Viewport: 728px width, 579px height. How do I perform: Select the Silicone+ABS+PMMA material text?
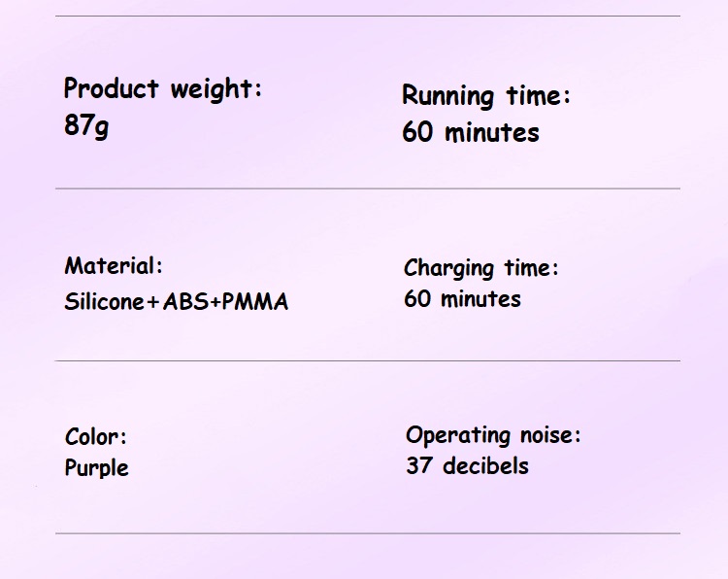[177, 301]
